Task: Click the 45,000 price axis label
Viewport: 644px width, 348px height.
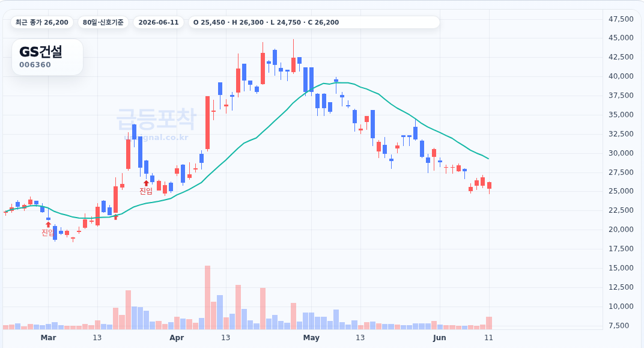Action: (x=621, y=38)
